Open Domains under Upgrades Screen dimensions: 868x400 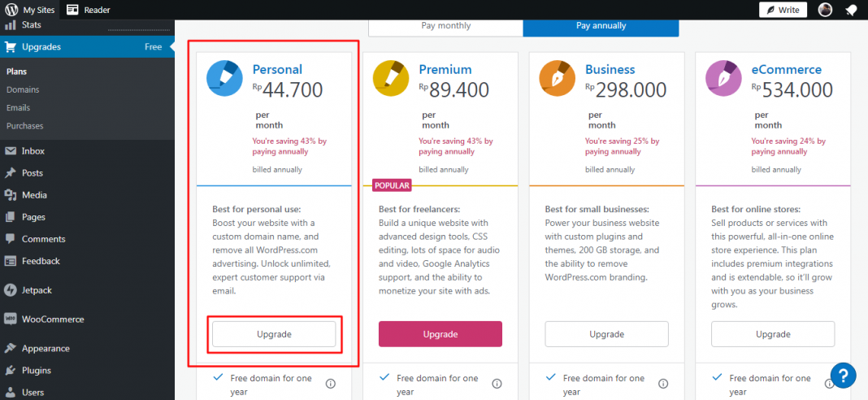coord(23,89)
